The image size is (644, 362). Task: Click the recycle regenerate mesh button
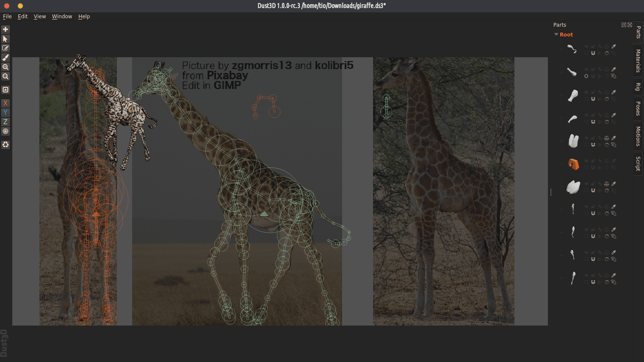pyautogui.click(x=6, y=145)
